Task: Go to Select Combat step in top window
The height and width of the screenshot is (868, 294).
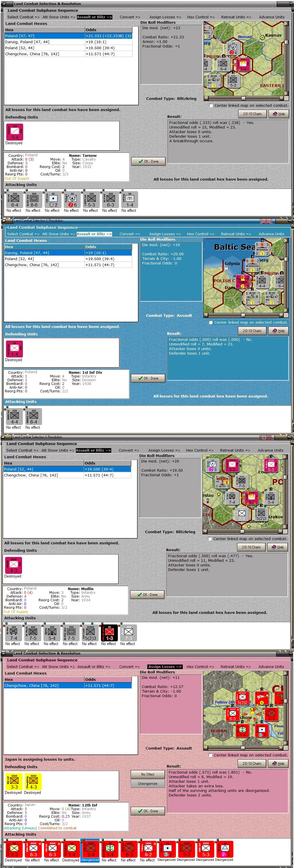Action: point(23,17)
